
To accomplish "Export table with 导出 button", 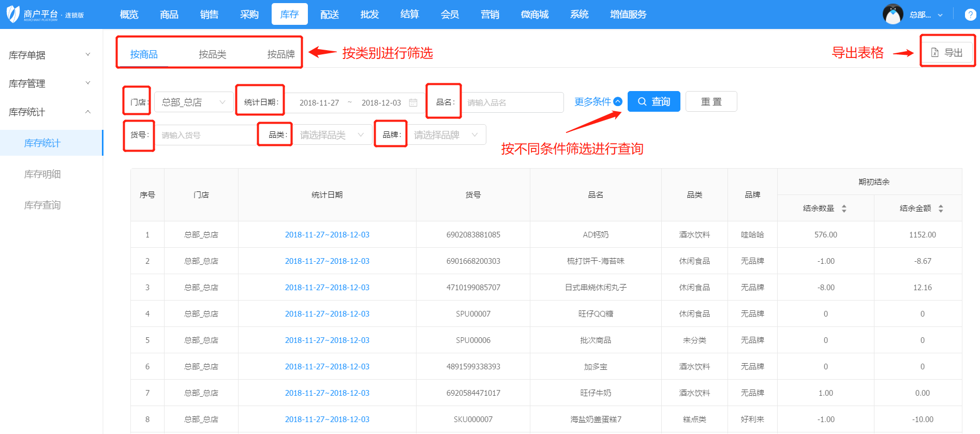I will (x=947, y=52).
